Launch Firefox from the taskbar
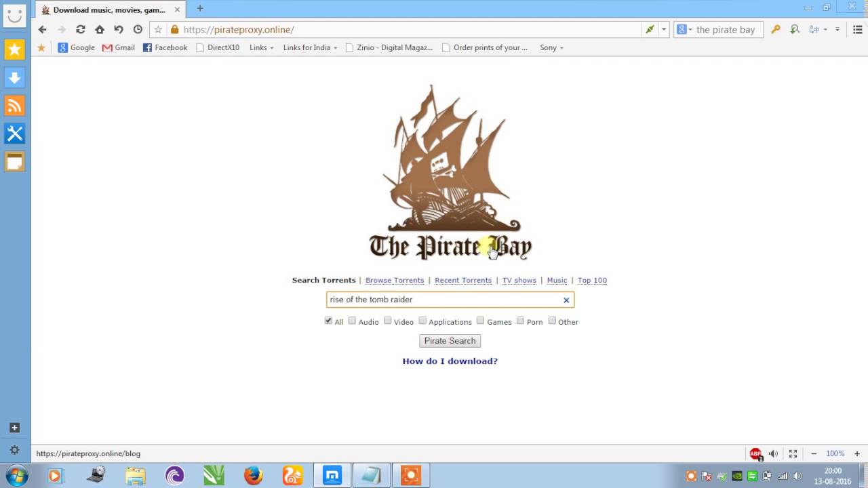 point(254,476)
